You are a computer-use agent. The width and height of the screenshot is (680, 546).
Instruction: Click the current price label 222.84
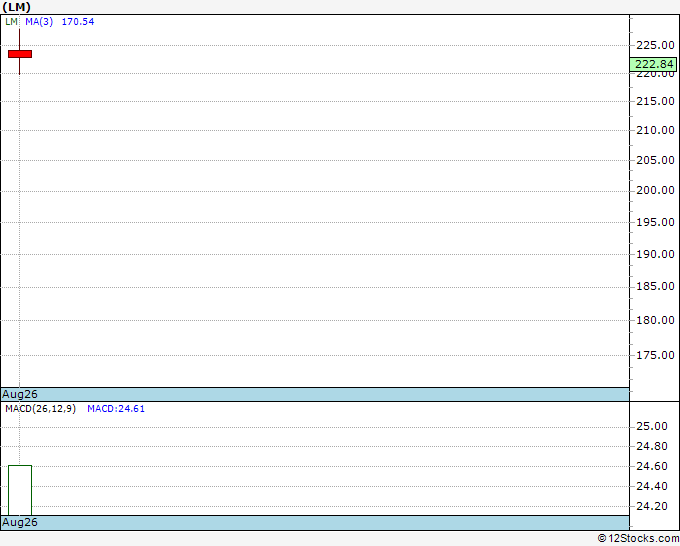click(654, 64)
